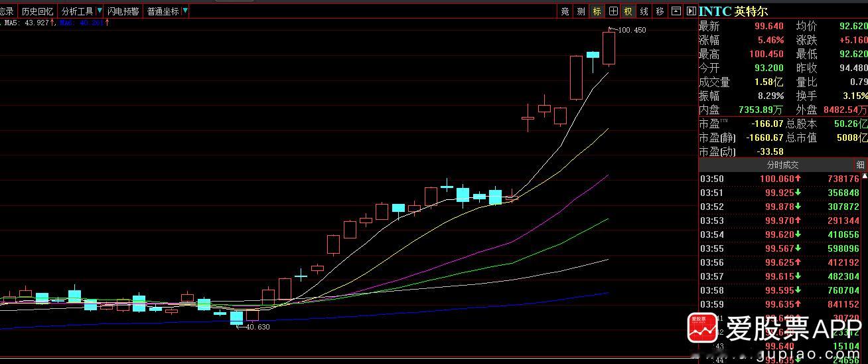This screenshot has height=364, width=868.
Task: Click the 100.450 high price marker on chart
Action: click(632, 30)
